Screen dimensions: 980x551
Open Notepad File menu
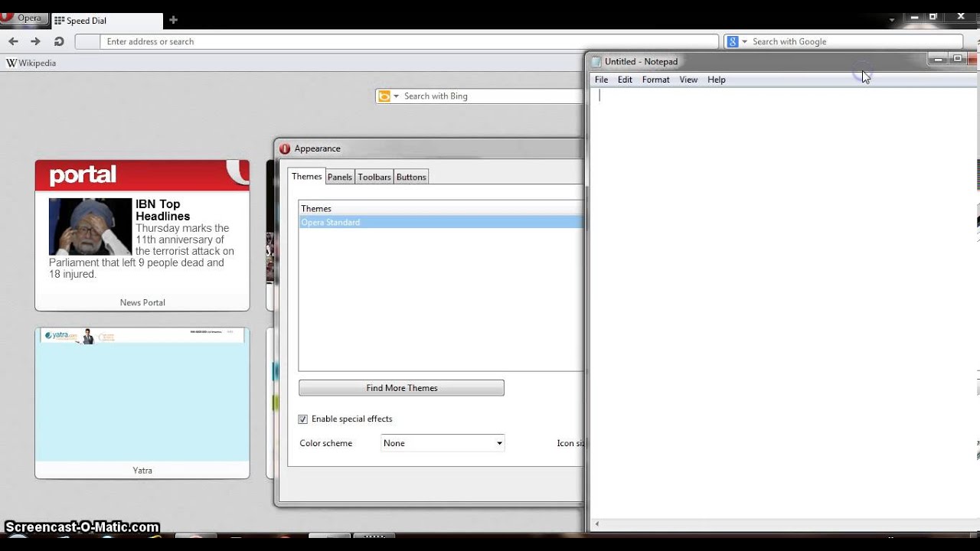tap(602, 80)
